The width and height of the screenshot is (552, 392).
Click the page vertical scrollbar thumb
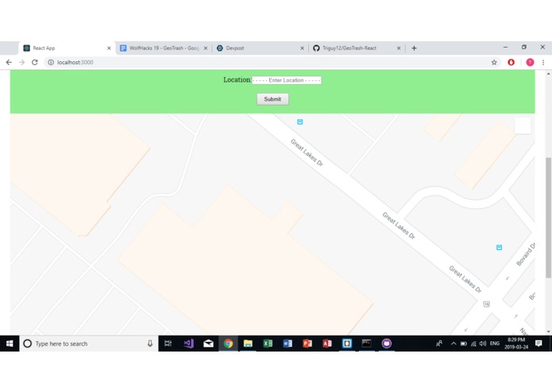pyautogui.click(x=548, y=217)
